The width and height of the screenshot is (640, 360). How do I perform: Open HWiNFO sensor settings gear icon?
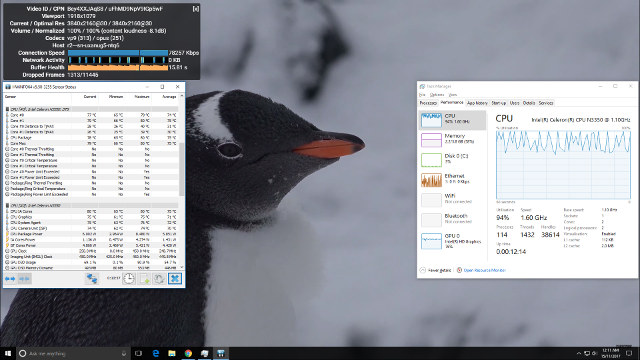159,278
